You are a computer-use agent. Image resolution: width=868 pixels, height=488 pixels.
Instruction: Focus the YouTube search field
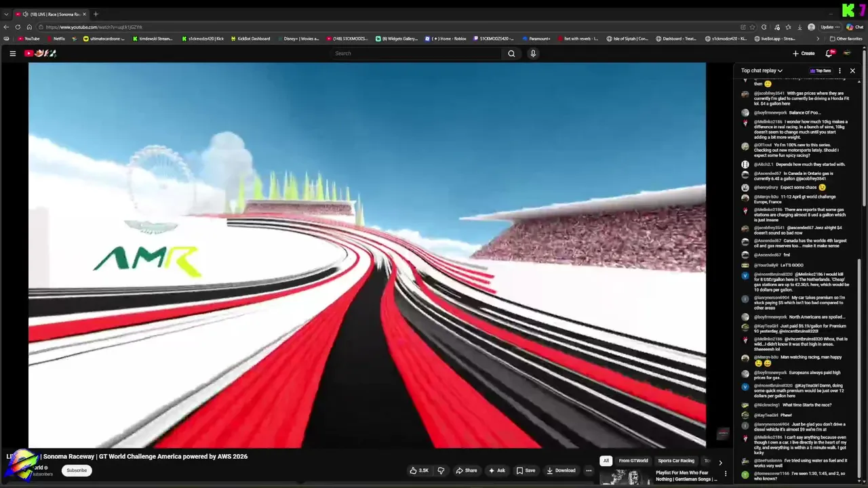416,54
